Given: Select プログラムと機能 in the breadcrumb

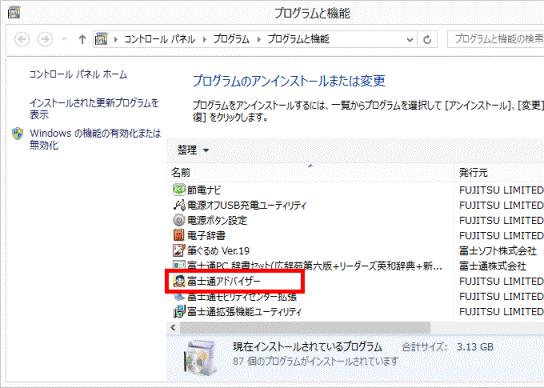Looking at the screenshot, I should 298,39.
